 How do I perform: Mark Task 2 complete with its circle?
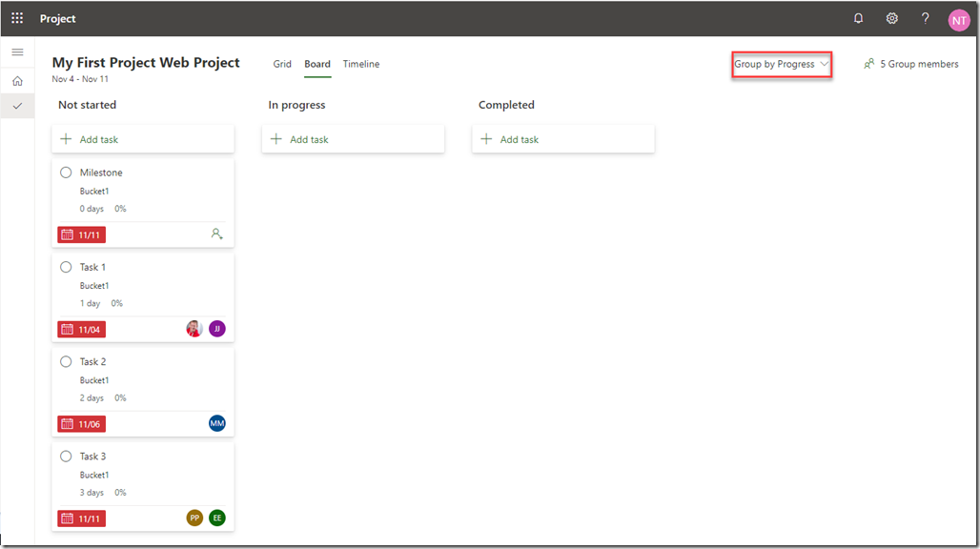66,361
